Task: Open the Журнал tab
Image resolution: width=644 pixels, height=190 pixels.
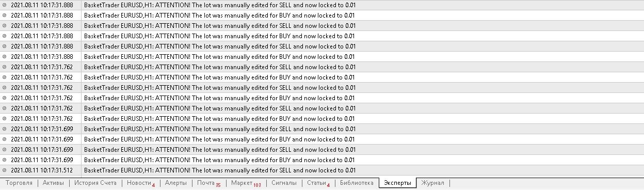Action: click(433, 183)
